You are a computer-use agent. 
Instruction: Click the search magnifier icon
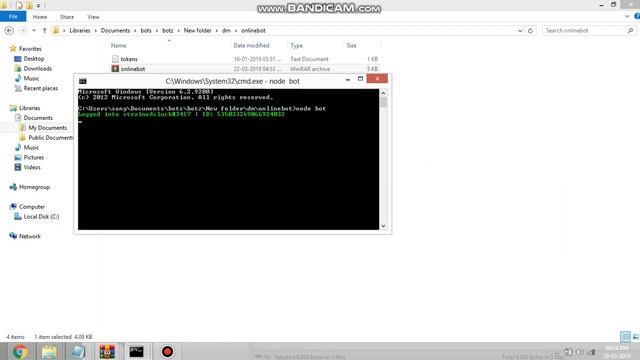tap(630, 31)
